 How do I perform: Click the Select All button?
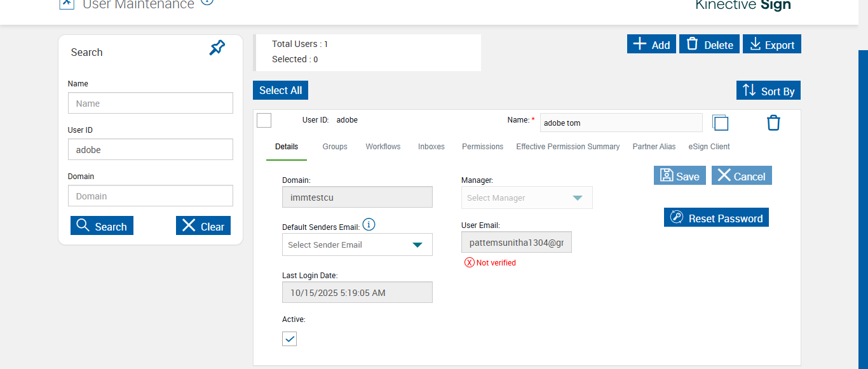(x=280, y=90)
